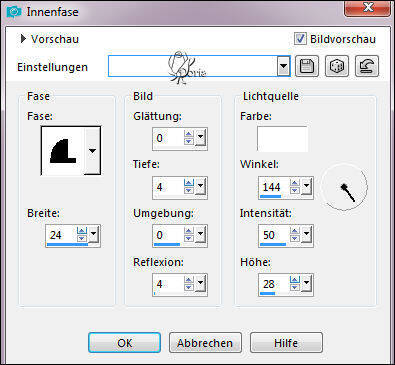Click the light angle dial control
395x365 pixels.
tap(344, 187)
